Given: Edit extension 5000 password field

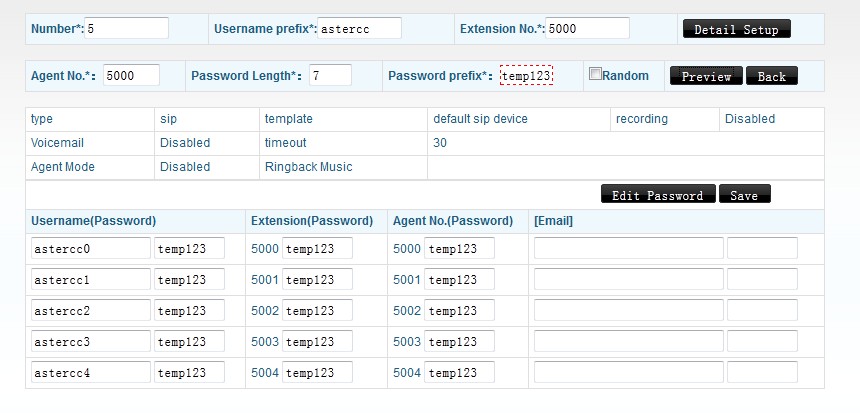Looking at the screenshot, I should click(317, 249).
